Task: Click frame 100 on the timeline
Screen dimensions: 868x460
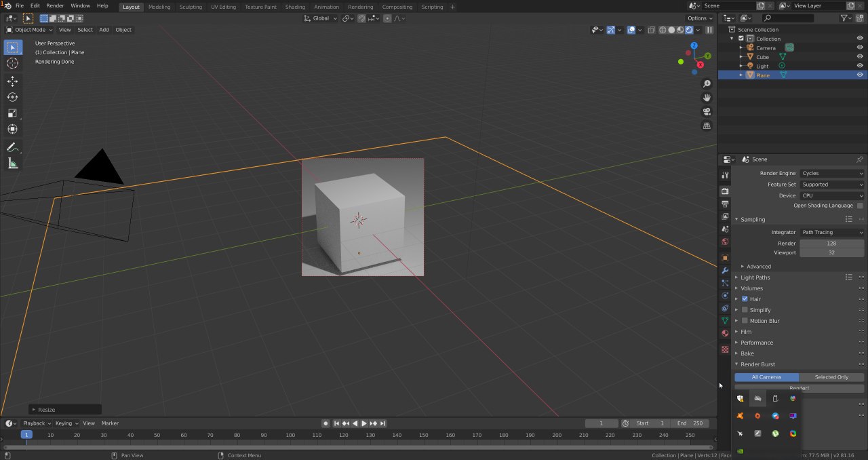Action: [290, 435]
